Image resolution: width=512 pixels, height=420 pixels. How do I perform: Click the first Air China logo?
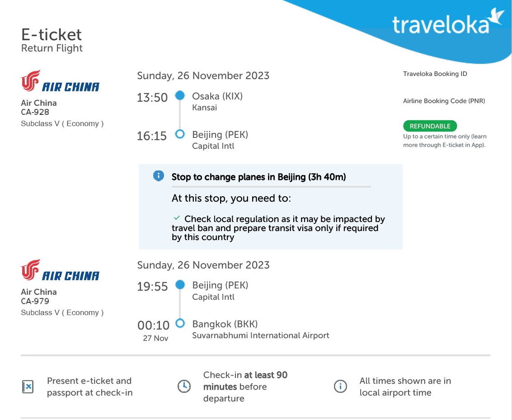[60, 81]
